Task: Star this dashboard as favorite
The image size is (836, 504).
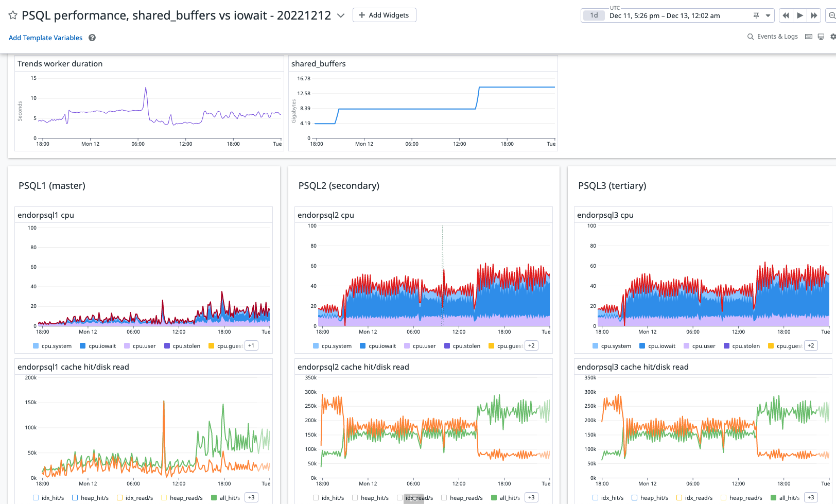Action: [13, 15]
